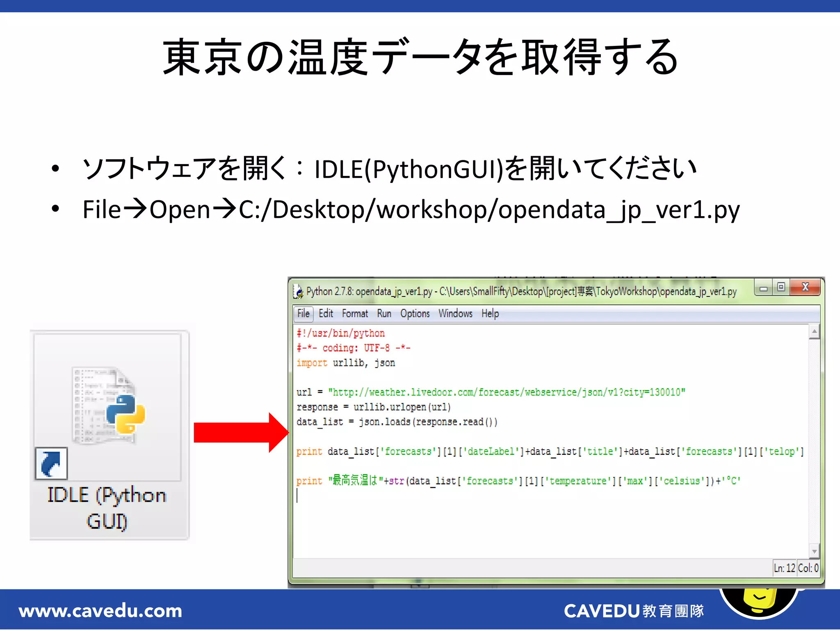Screen dimensions: 840x630
Task: Click the slide title 東京の温度データを取得する
Action: (420, 57)
